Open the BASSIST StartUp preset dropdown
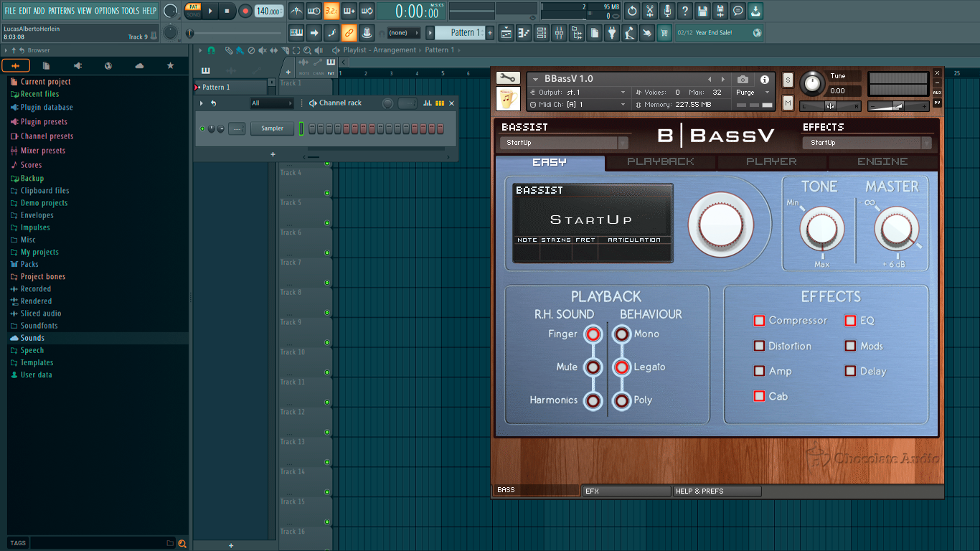This screenshot has height=551, width=980. (564, 143)
